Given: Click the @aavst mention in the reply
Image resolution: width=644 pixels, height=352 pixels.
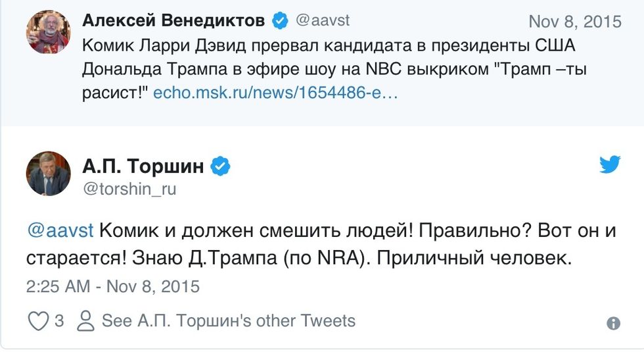Looking at the screenshot, I should tap(61, 232).
